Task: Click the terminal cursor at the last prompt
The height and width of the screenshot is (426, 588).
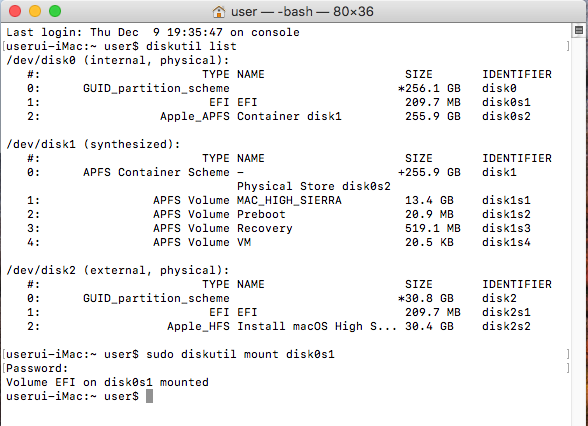Action: (x=149, y=396)
